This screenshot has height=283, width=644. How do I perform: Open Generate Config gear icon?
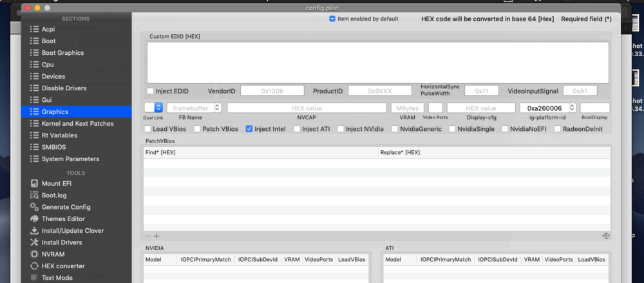point(35,207)
